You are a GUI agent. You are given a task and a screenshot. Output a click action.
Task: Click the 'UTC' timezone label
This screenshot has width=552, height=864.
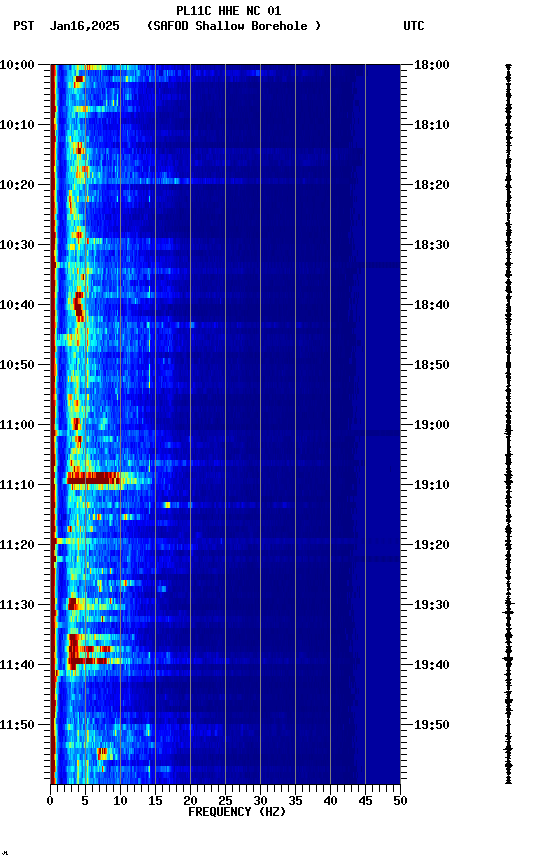coord(414,26)
